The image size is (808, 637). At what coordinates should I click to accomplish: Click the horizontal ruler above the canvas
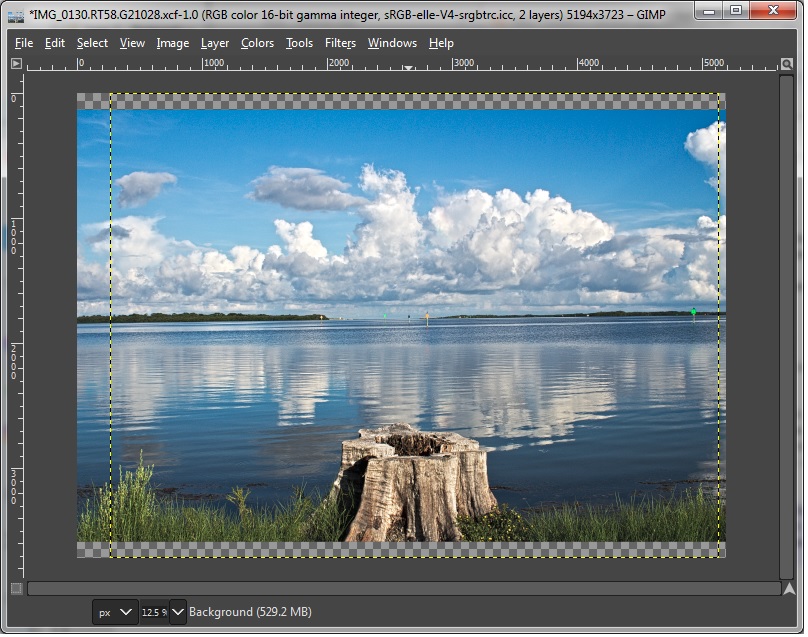click(x=400, y=64)
